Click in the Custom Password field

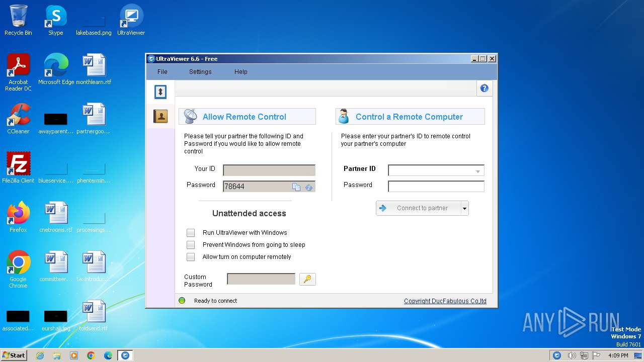point(261,279)
